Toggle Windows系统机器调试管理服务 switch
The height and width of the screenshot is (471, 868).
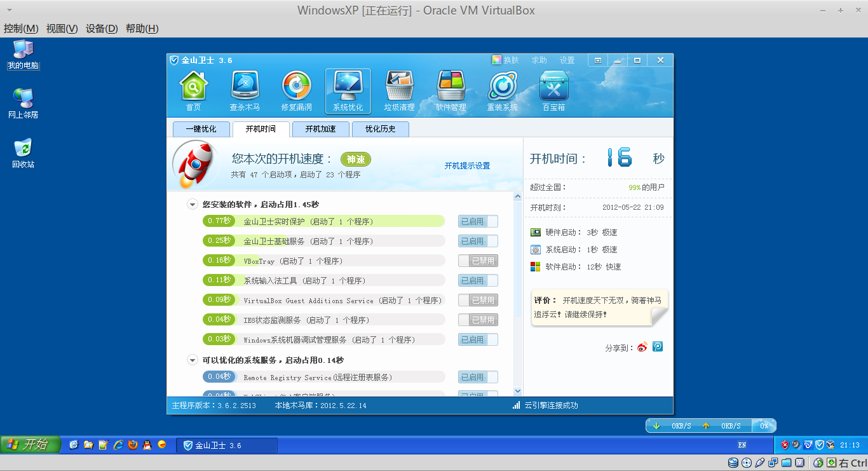[x=478, y=339]
